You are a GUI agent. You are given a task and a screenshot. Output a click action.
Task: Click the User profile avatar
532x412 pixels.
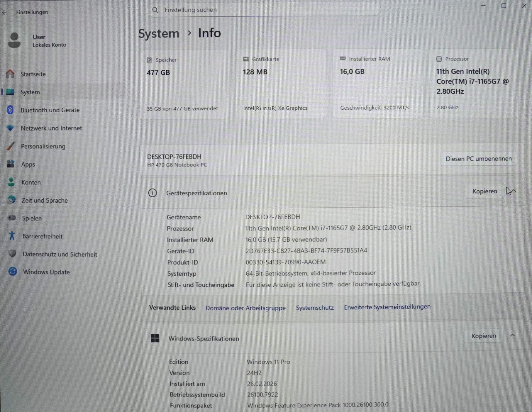(x=14, y=40)
